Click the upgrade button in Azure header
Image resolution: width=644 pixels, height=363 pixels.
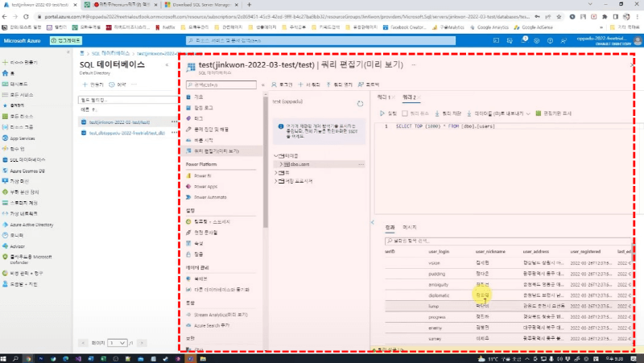point(66,41)
